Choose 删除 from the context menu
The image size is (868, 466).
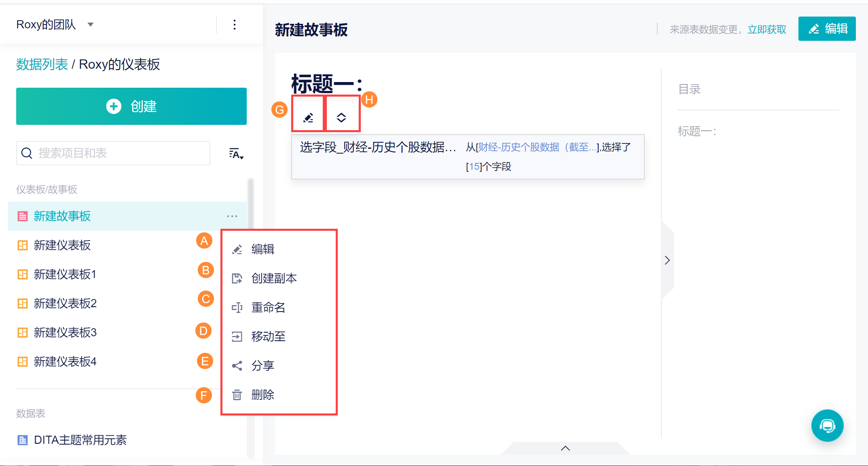(x=263, y=395)
